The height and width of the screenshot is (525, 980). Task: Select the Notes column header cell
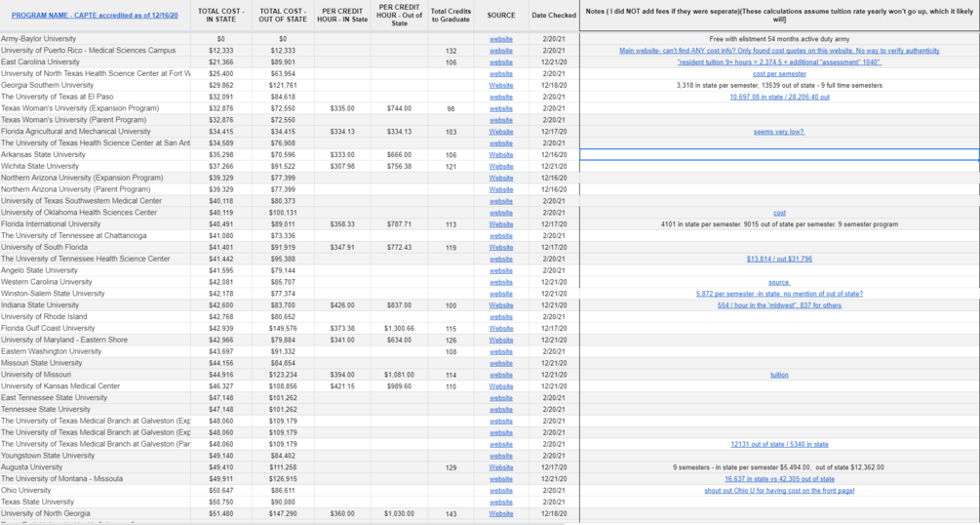coord(779,16)
